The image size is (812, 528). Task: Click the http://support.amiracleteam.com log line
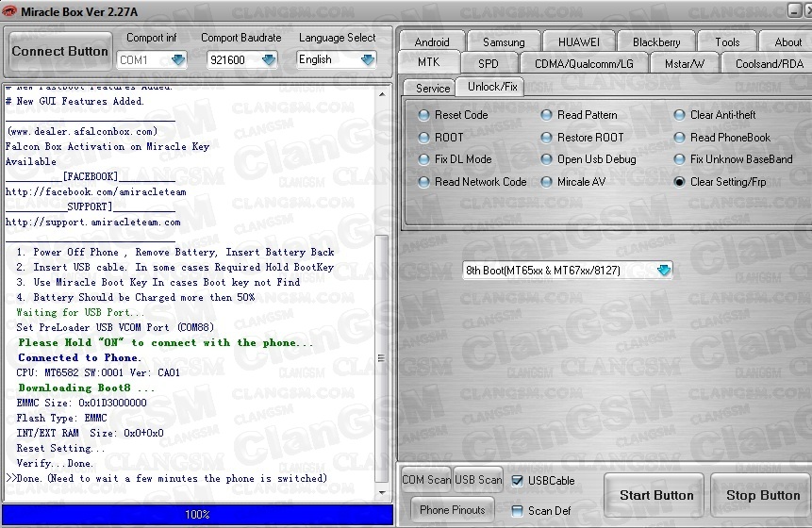[93, 223]
